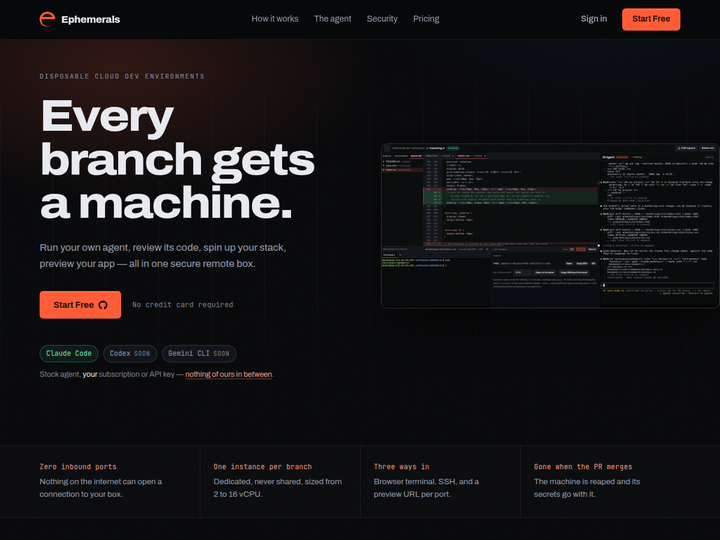This screenshot has height=540, width=720.
Task: Open the How it works page
Action: (x=275, y=19)
